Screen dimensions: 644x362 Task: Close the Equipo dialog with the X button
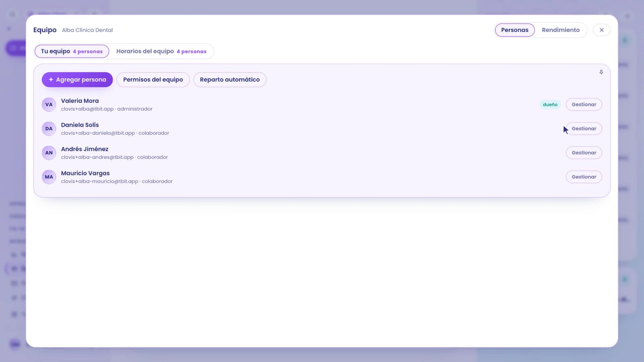(x=602, y=30)
